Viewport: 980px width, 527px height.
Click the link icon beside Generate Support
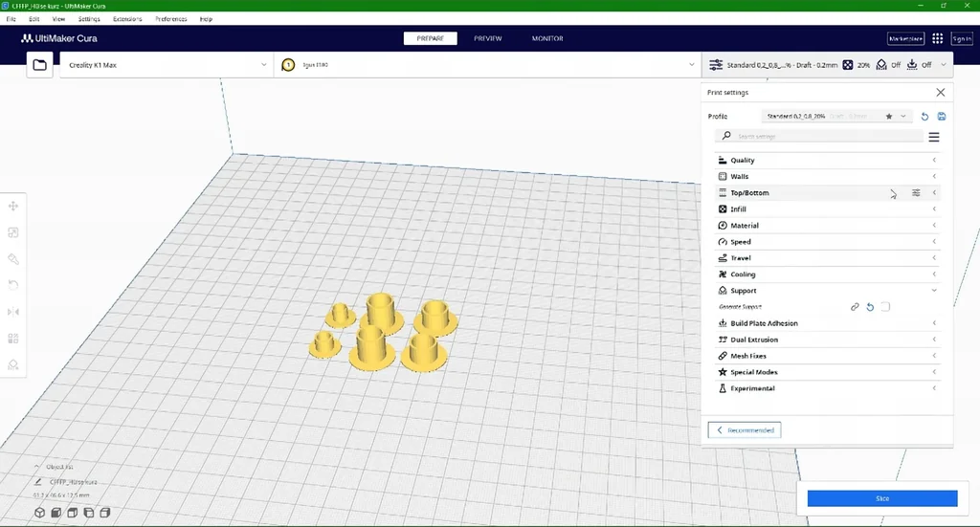tap(855, 307)
